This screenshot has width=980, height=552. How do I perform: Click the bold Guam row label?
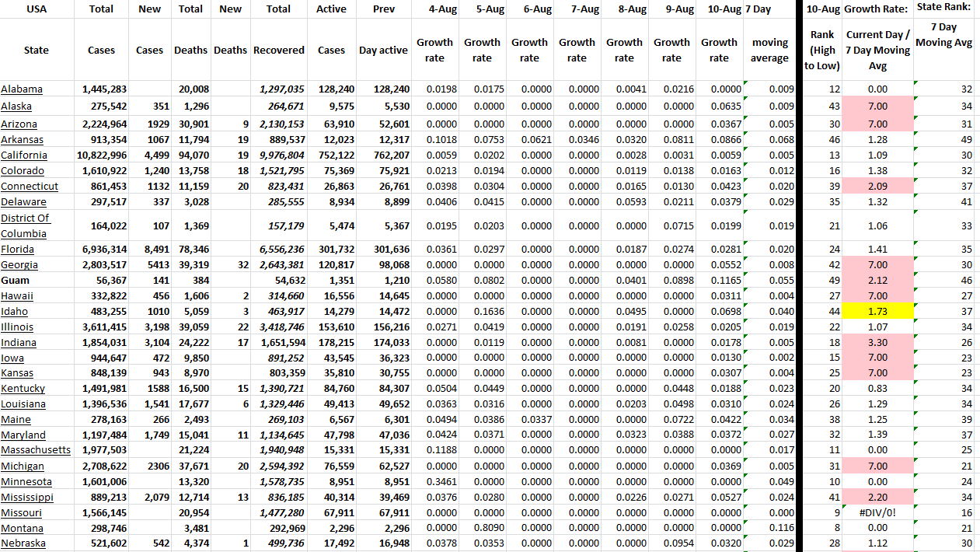tap(14, 280)
